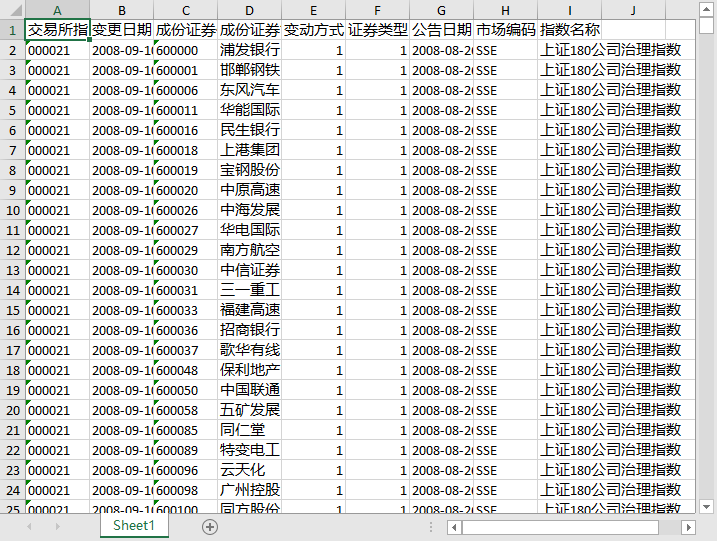Select row 5 header

(x=12, y=110)
